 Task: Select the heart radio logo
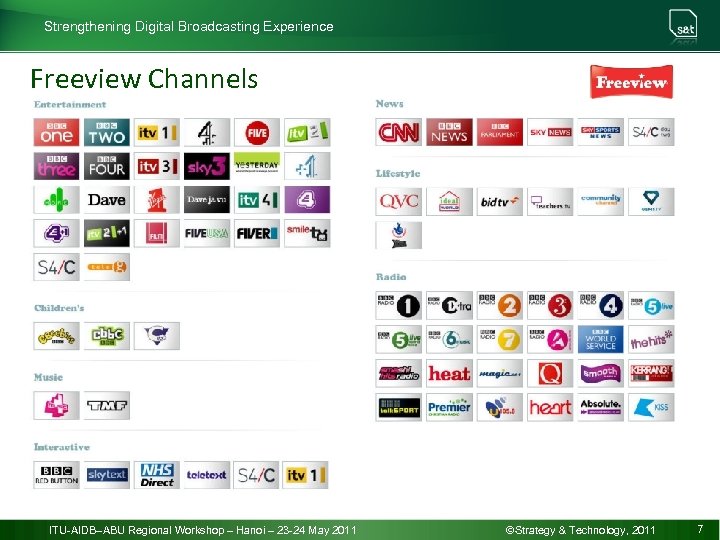(550, 407)
